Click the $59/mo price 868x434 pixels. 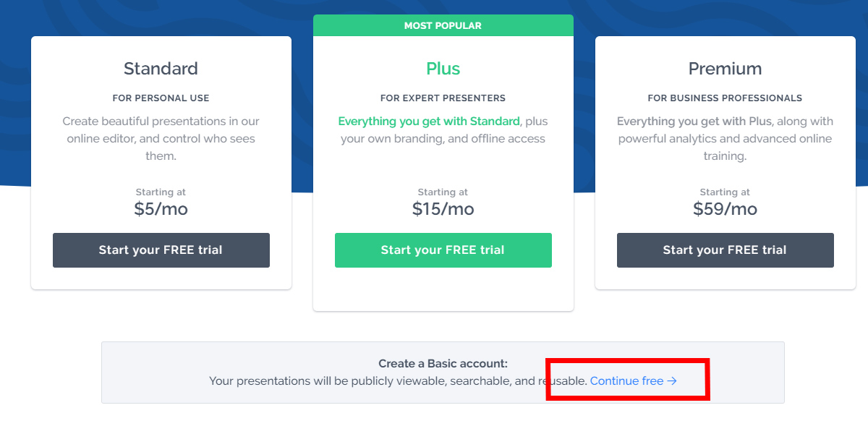coord(725,209)
